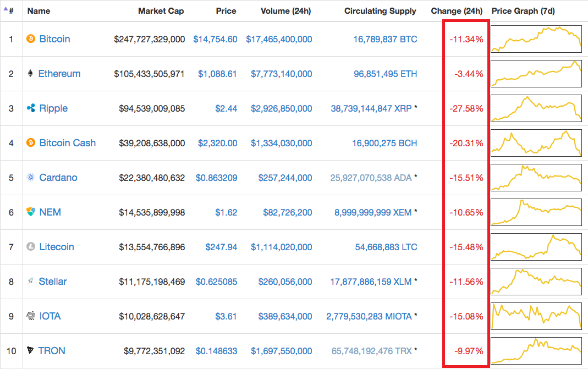Open the Stellar coin link
The image size is (588, 369).
pos(52,281)
